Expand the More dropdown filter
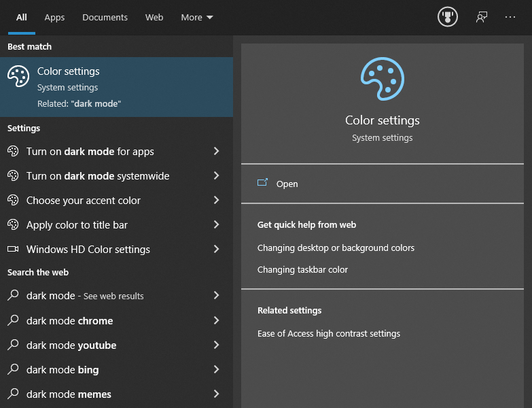 coord(196,18)
